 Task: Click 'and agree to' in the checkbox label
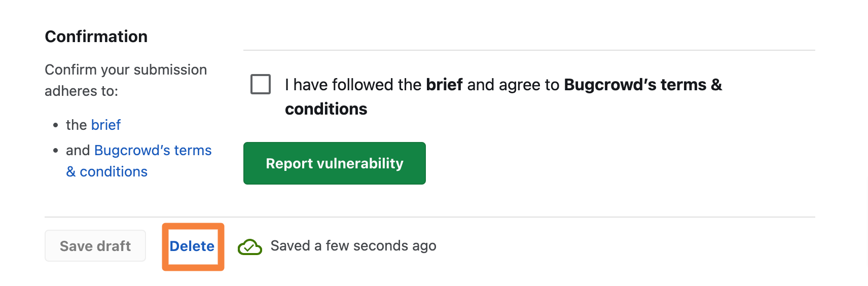click(x=513, y=84)
